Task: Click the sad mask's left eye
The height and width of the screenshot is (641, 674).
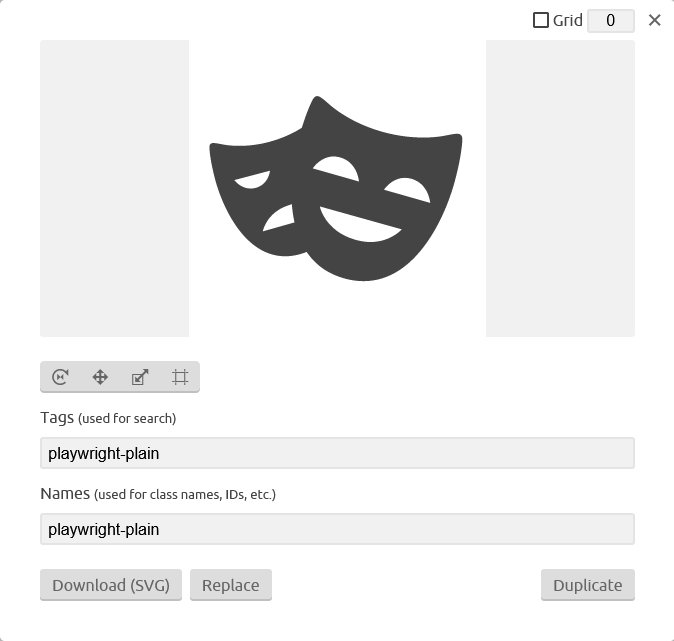Action: [252, 179]
